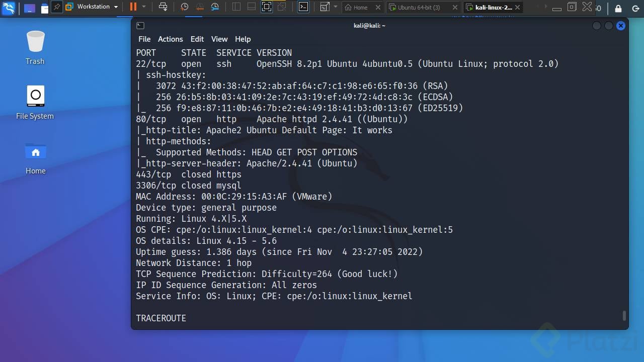The height and width of the screenshot is (362, 644).
Task: Click the ED25519 host key line
Action: [x=299, y=108]
